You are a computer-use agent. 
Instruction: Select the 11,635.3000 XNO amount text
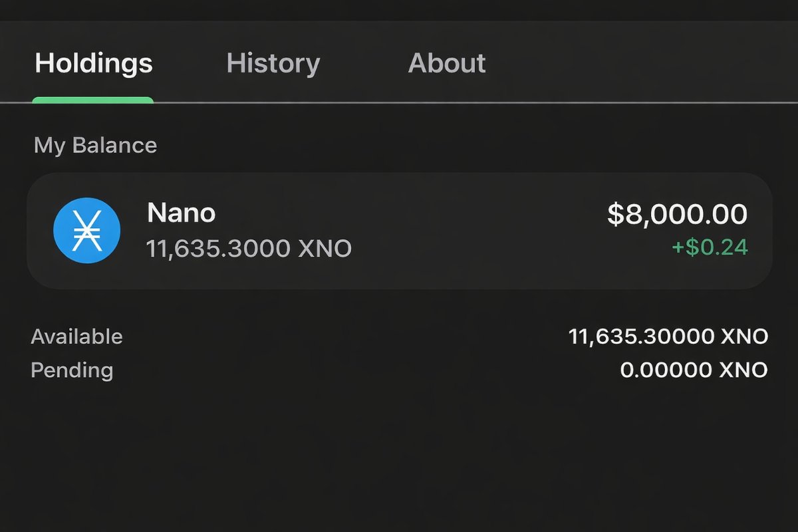pos(248,248)
